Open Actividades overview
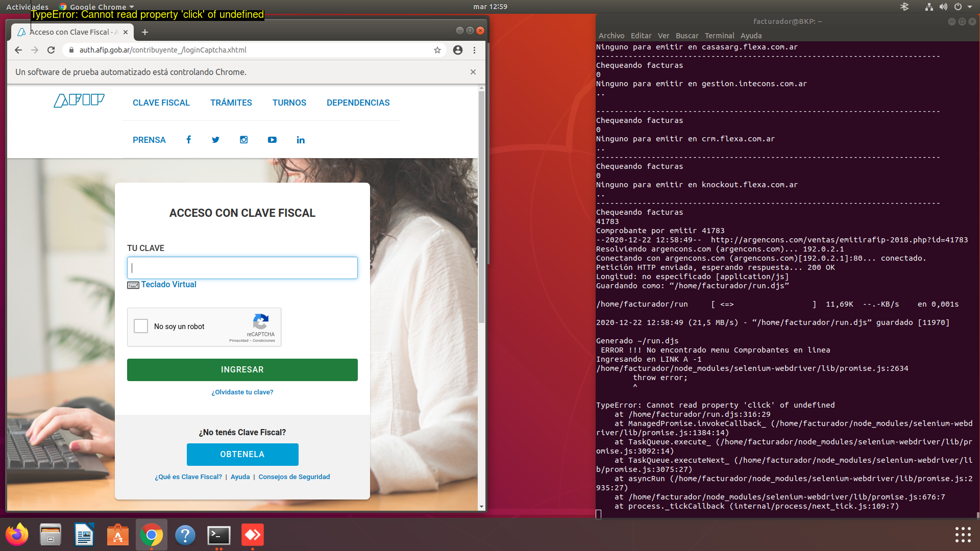 [x=27, y=7]
